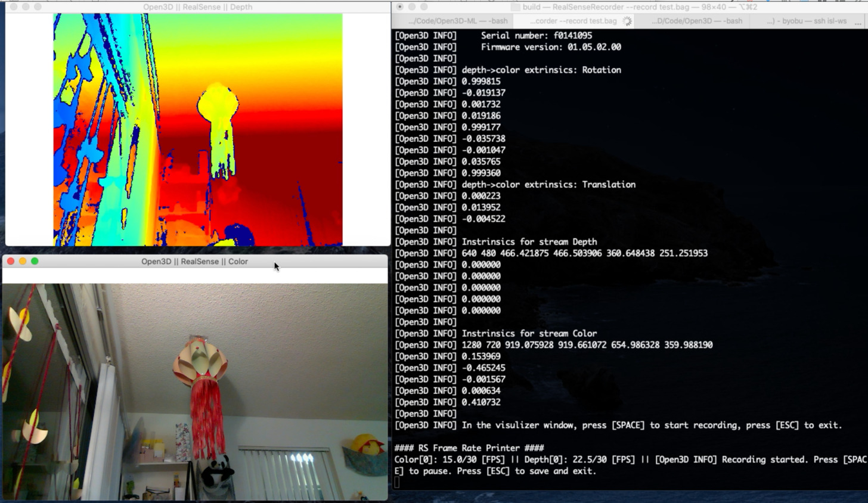Image resolution: width=868 pixels, height=503 pixels.
Task: Click the translation value 0.013952
Action: (x=481, y=207)
